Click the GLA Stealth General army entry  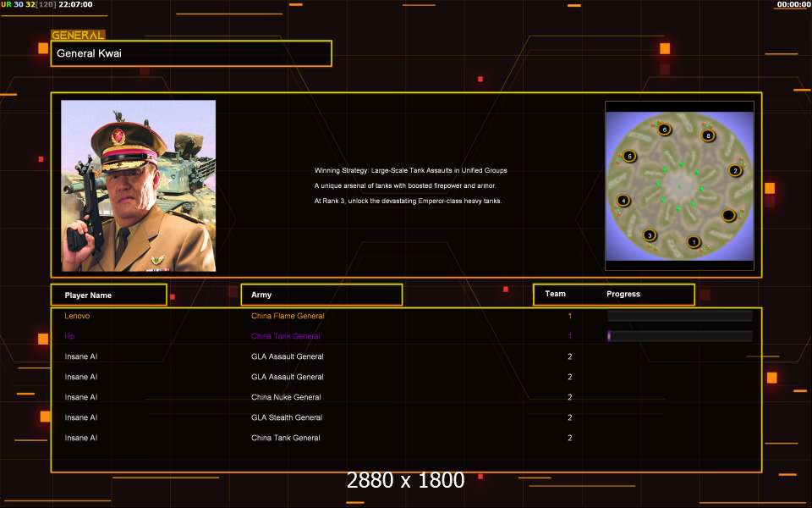[287, 417]
